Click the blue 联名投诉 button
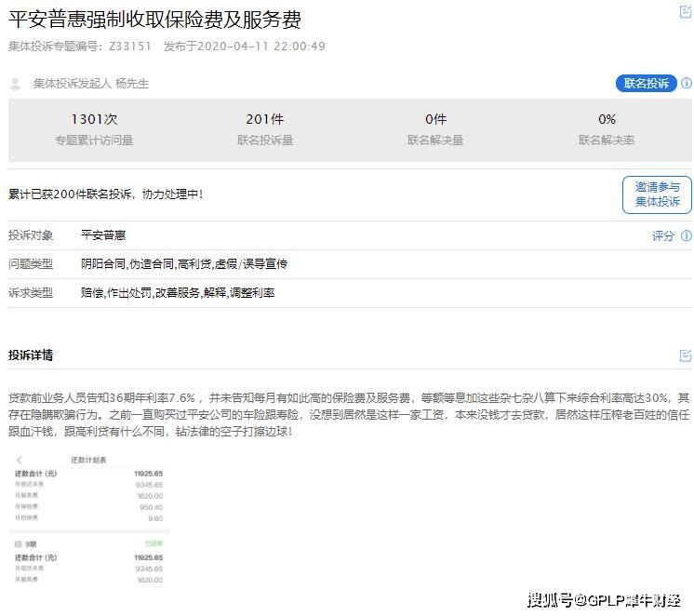The width and height of the screenshot is (694, 616). pyautogui.click(x=647, y=83)
